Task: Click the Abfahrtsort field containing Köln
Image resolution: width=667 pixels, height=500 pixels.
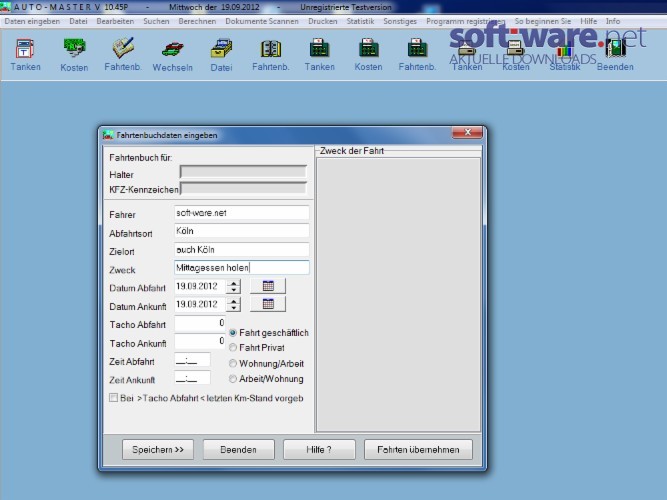Action: [242, 231]
